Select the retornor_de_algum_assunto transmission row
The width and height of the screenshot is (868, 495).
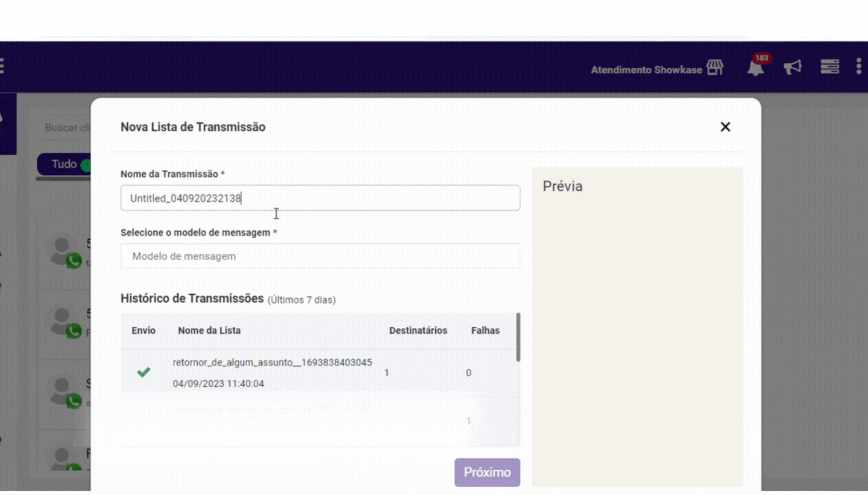click(x=272, y=372)
